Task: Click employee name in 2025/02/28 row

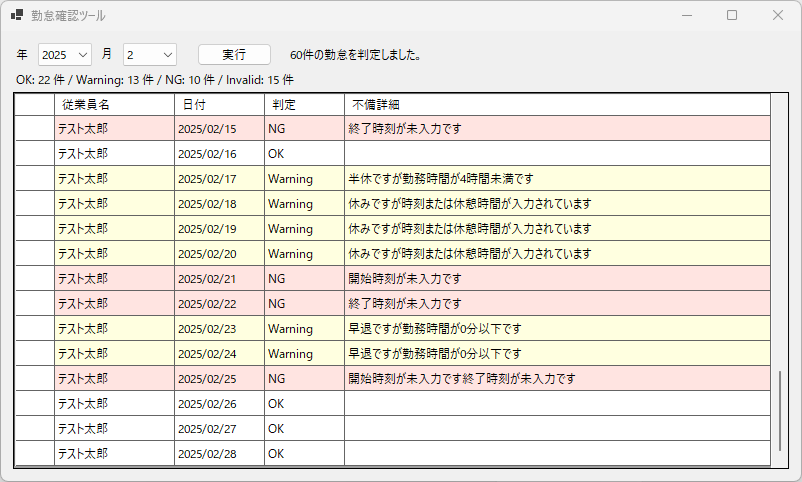Action: [114, 454]
